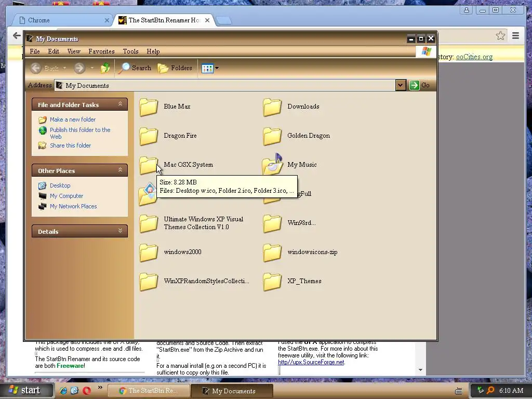Click the Back button in Explorer toolbar
Screen dimensions: 532x399
click(45, 68)
